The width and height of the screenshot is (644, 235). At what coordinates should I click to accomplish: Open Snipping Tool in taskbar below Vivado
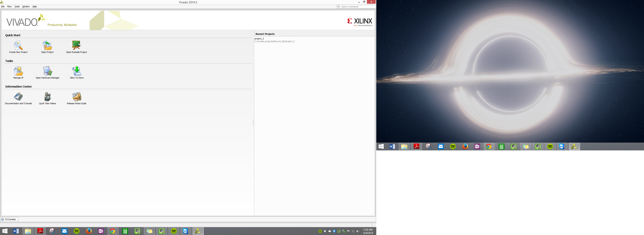[x=52, y=231]
